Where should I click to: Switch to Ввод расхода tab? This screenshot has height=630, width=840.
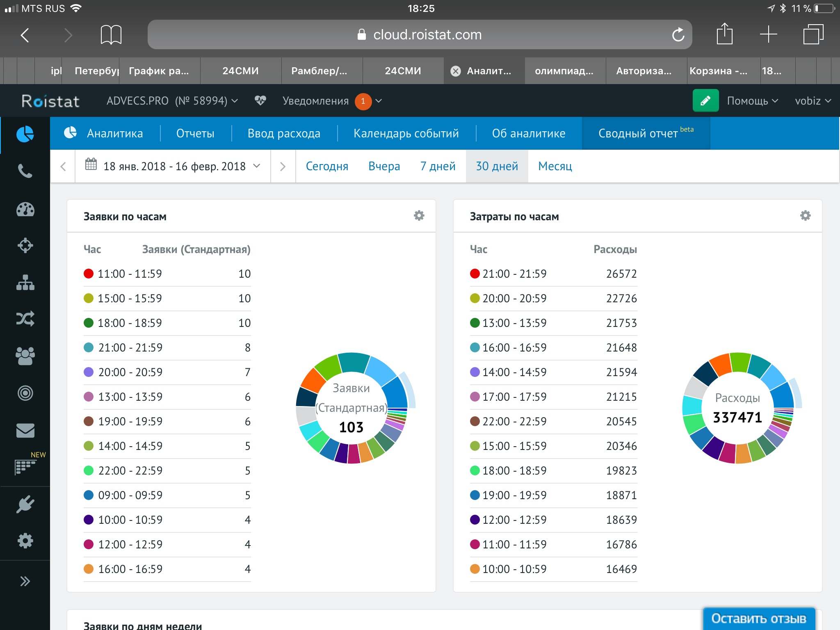[x=284, y=133]
